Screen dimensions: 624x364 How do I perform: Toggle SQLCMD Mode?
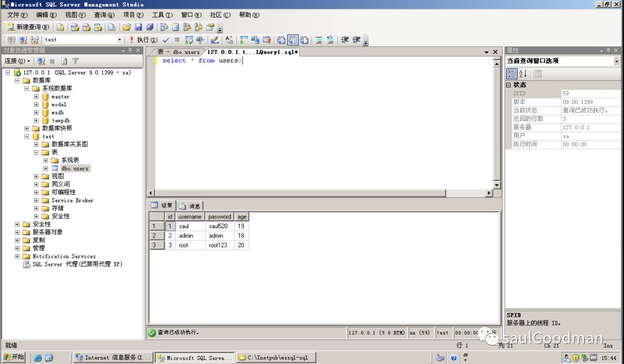click(x=266, y=40)
